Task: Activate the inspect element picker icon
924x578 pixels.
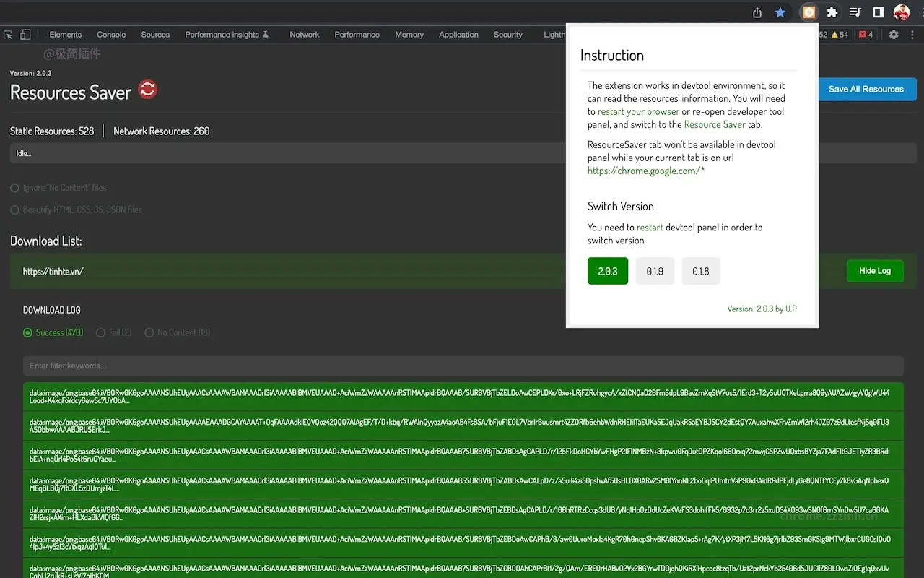Action: tap(9, 35)
